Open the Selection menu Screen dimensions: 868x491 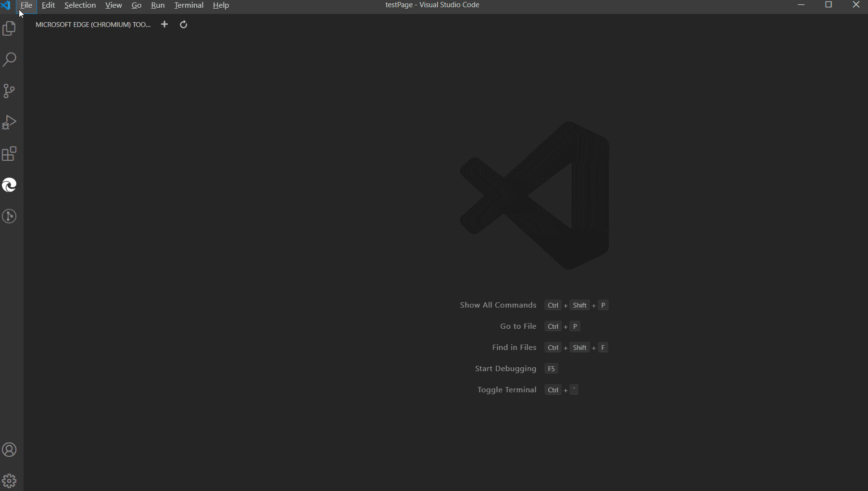coord(80,5)
